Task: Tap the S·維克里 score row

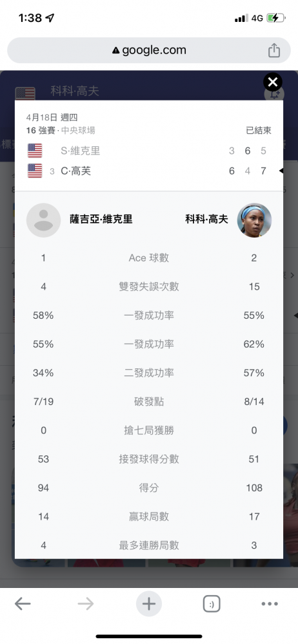Action: (149, 151)
